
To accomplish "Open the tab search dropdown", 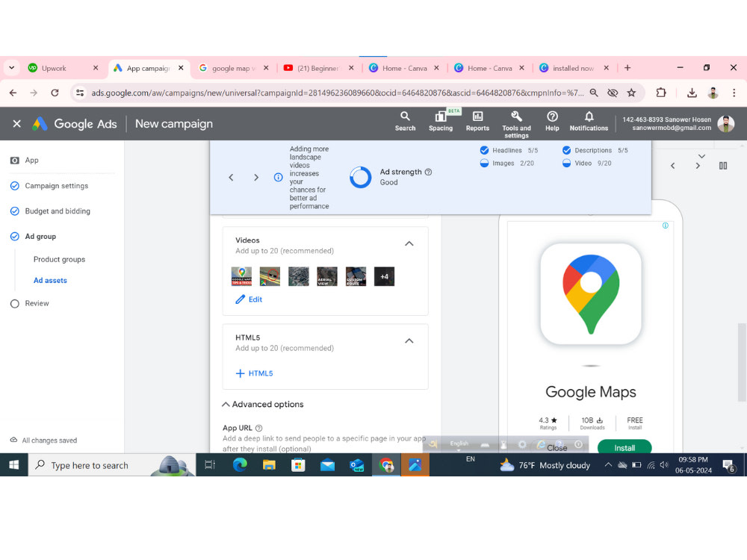I will (11, 68).
